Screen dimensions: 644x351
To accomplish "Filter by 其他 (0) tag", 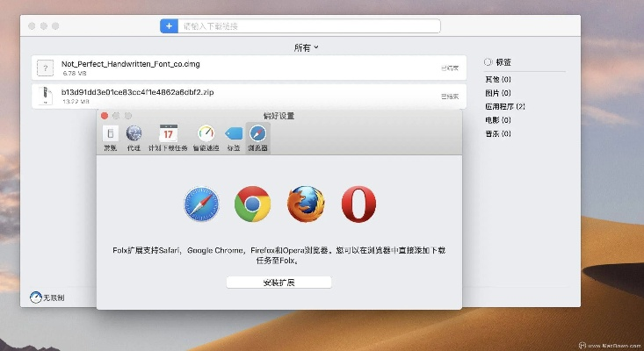I will 498,79.
